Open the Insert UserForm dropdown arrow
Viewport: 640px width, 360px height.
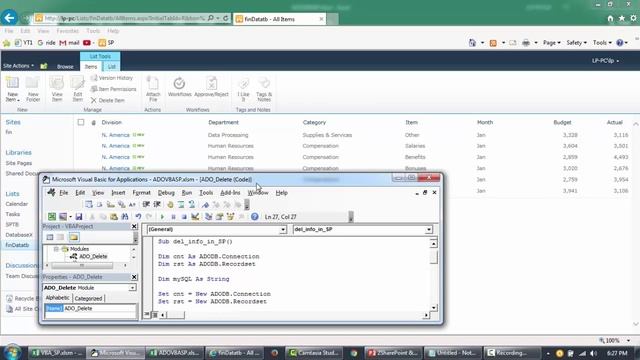70,217
